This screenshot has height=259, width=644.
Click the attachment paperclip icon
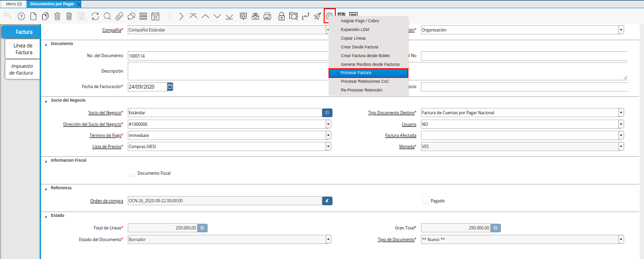pyautogui.click(x=119, y=16)
